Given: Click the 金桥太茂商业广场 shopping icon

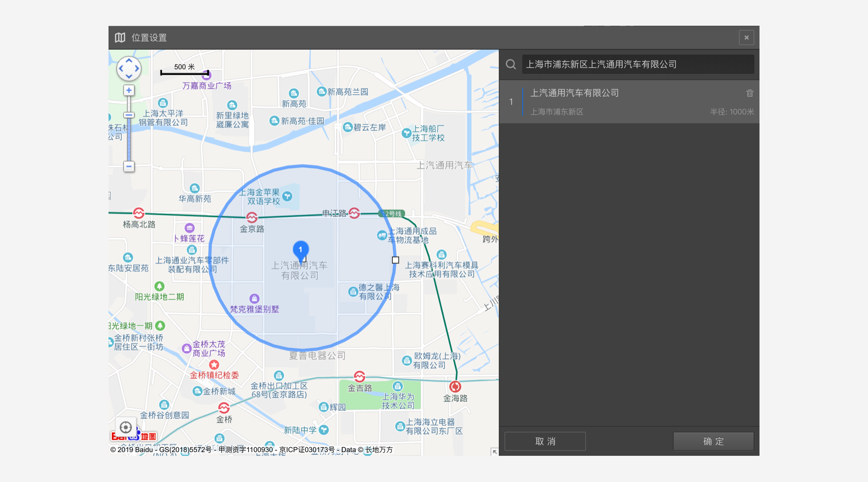Looking at the screenshot, I should tap(186, 348).
